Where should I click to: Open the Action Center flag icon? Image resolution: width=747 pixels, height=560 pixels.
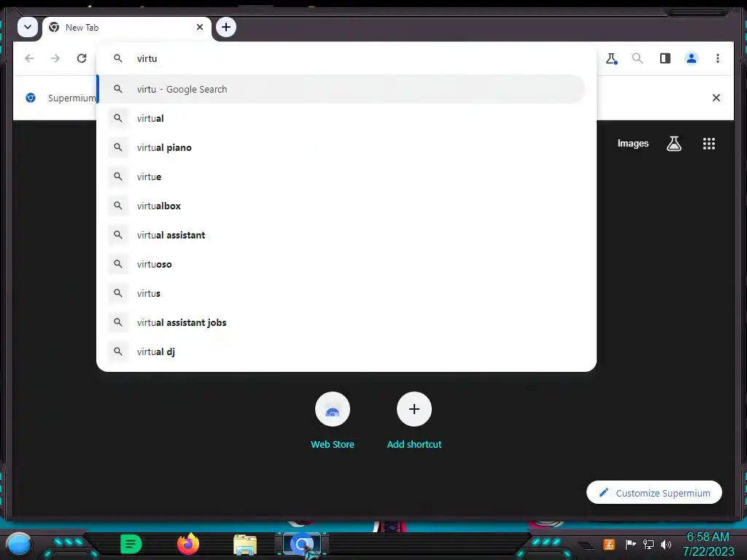pyautogui.click(x=630, y=544)
